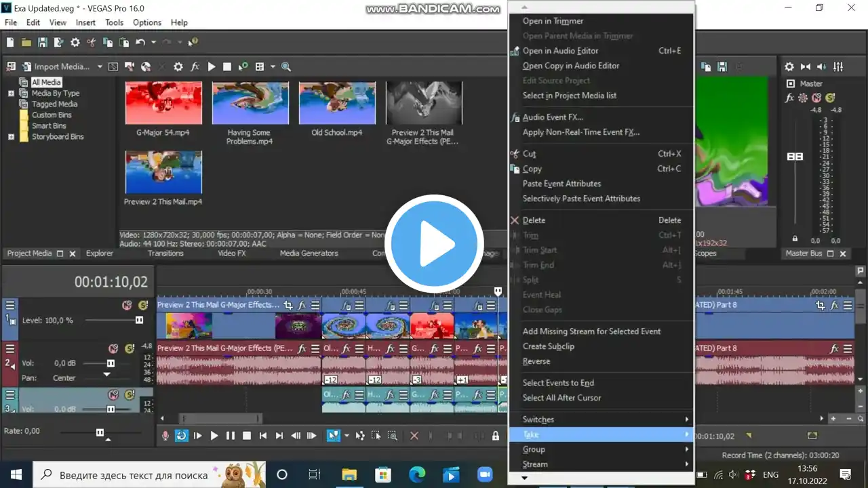The image size is (868, 488).
Task: Switch to the Transitions tab
Action: pyautogui.click(x=165, y=253)
